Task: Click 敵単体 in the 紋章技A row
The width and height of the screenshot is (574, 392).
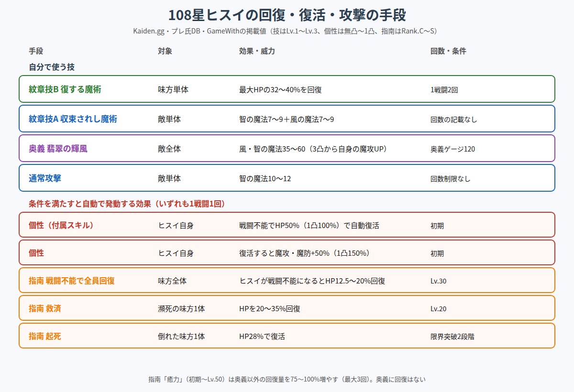Action: tap(169, 119)
